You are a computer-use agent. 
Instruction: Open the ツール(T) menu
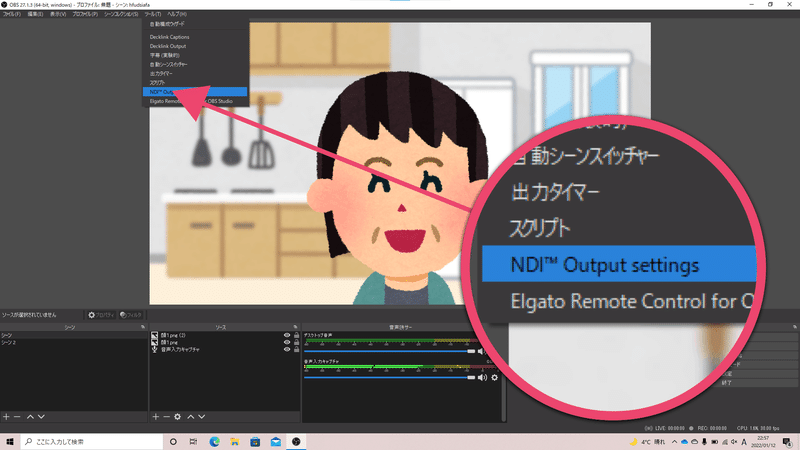[153, 14]
